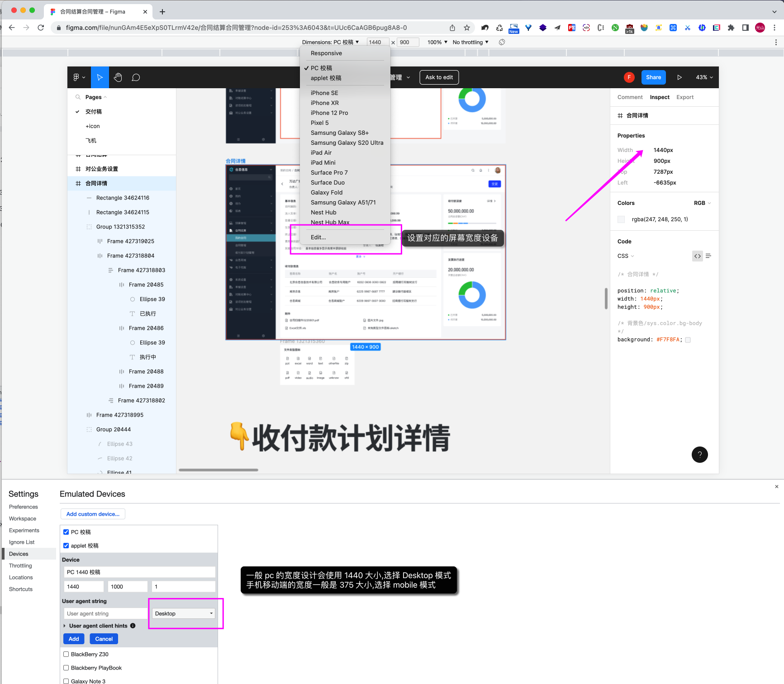Screen dimensions: 784x684
Task: Switch to the Comment tab
Action: 630,97
